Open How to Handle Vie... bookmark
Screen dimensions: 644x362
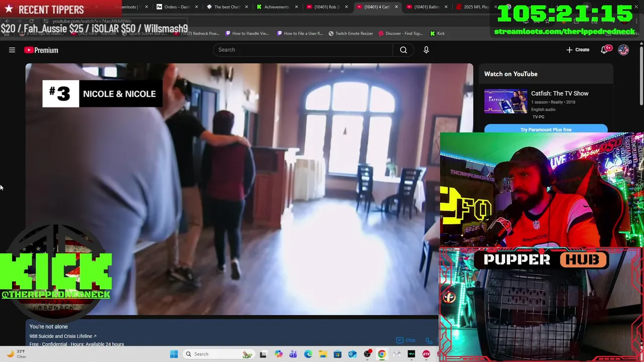click(x=247, y=33)
